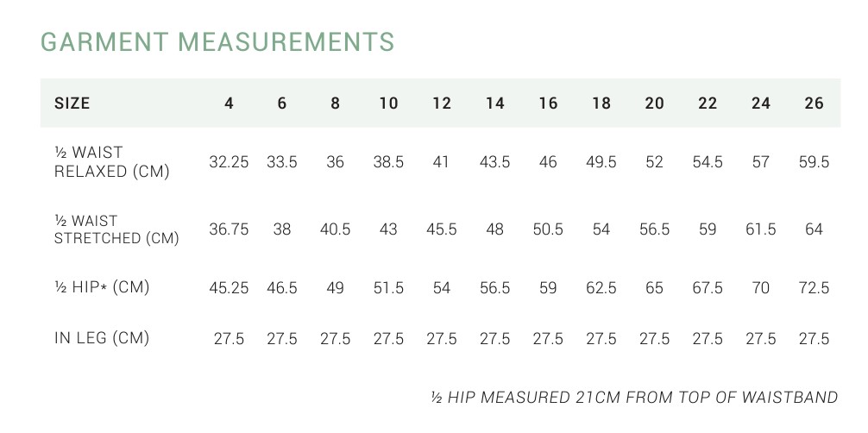Screen dimensions: 868x433
Task: Select the 45.25 half hip value
Action: pos(229,288)
